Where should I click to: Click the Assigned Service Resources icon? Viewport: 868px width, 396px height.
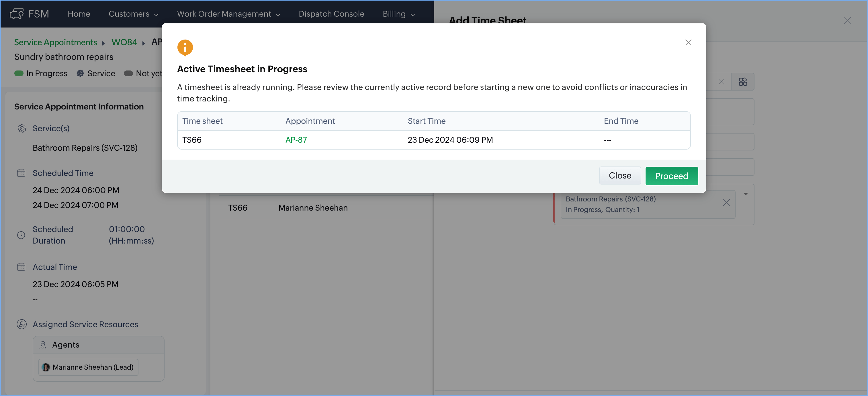point(21,324)
